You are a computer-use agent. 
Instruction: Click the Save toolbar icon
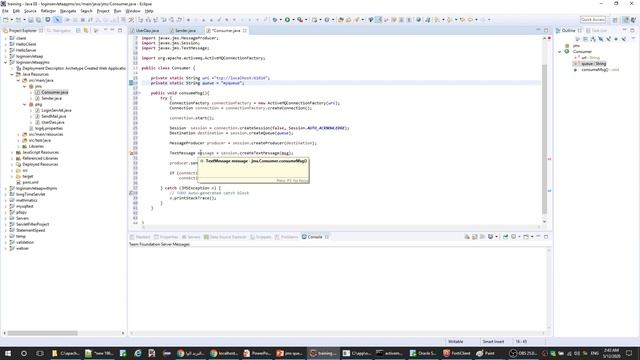31,20
